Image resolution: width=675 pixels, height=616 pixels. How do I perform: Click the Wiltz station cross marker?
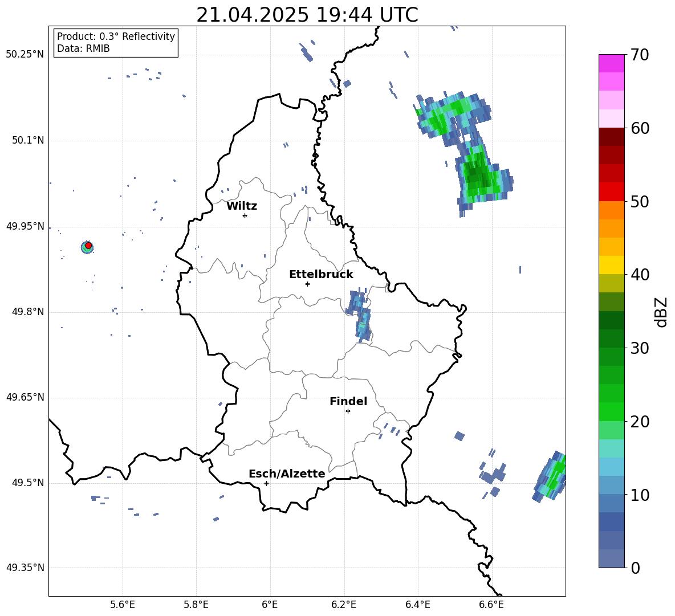pos(245,215)
